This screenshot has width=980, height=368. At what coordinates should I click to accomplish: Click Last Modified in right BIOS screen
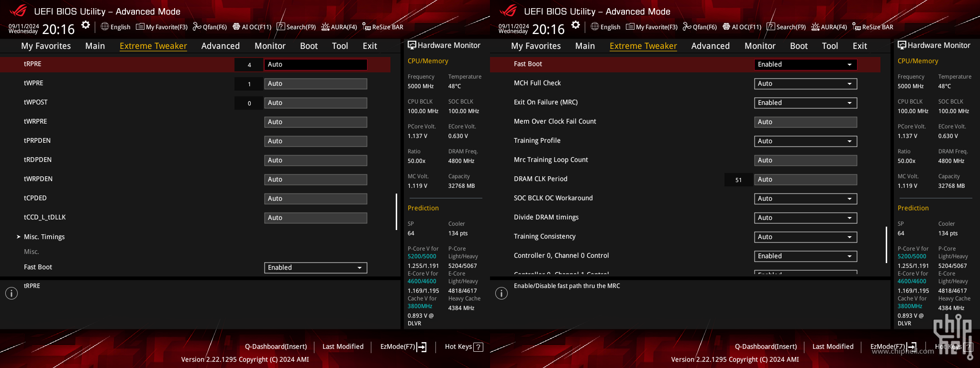point(833,346)
